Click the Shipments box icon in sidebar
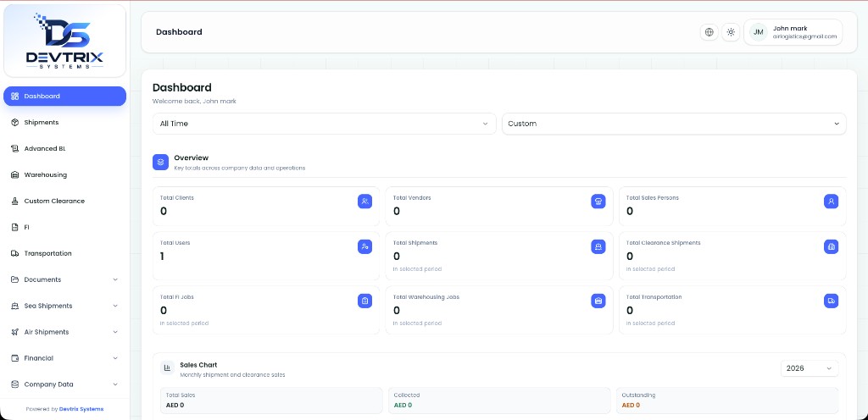 click(x=15, y=122)
